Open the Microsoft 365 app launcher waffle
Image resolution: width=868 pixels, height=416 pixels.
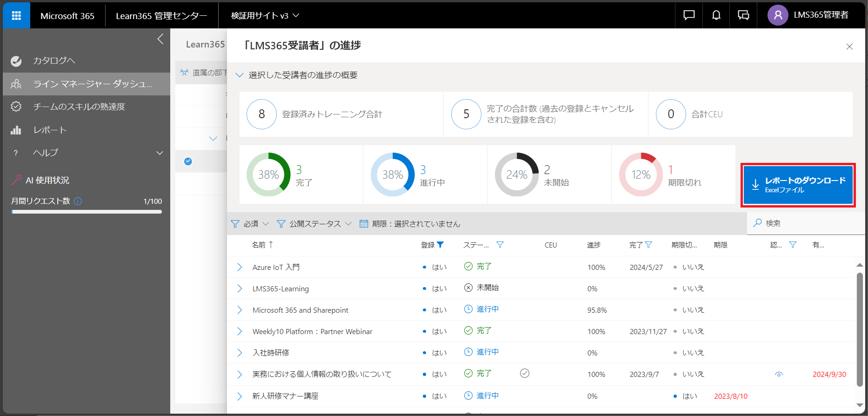(16, 15)
